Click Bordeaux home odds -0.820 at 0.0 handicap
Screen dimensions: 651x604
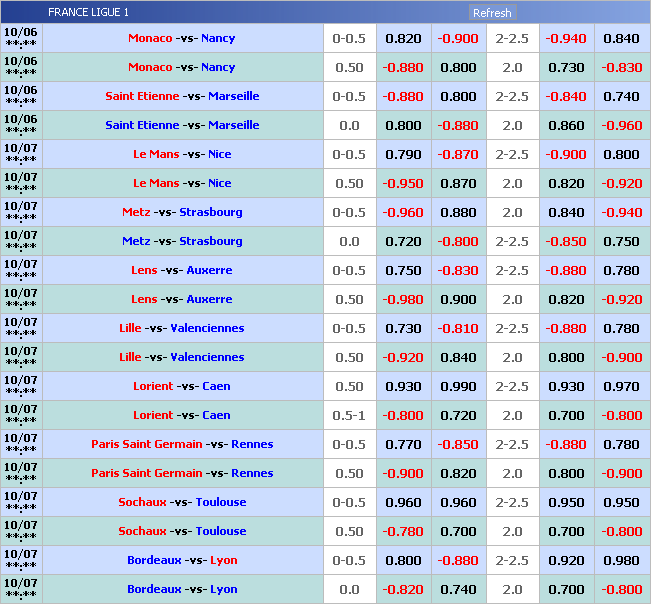tap(403, 589)
